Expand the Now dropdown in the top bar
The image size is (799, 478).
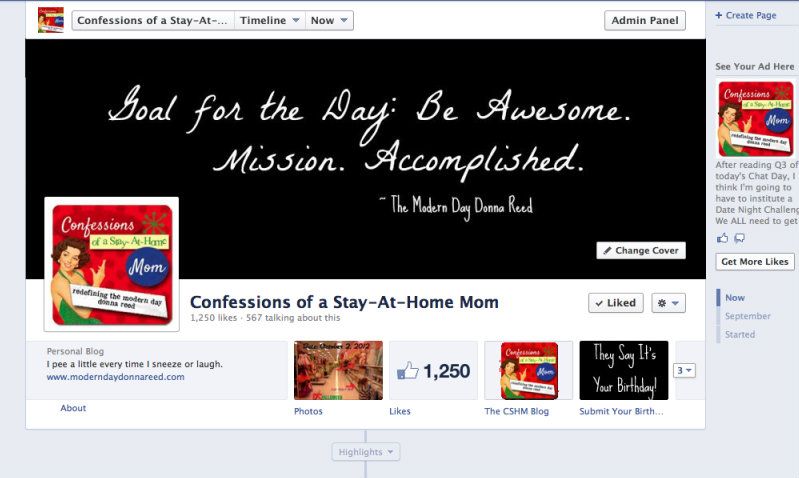329,20
